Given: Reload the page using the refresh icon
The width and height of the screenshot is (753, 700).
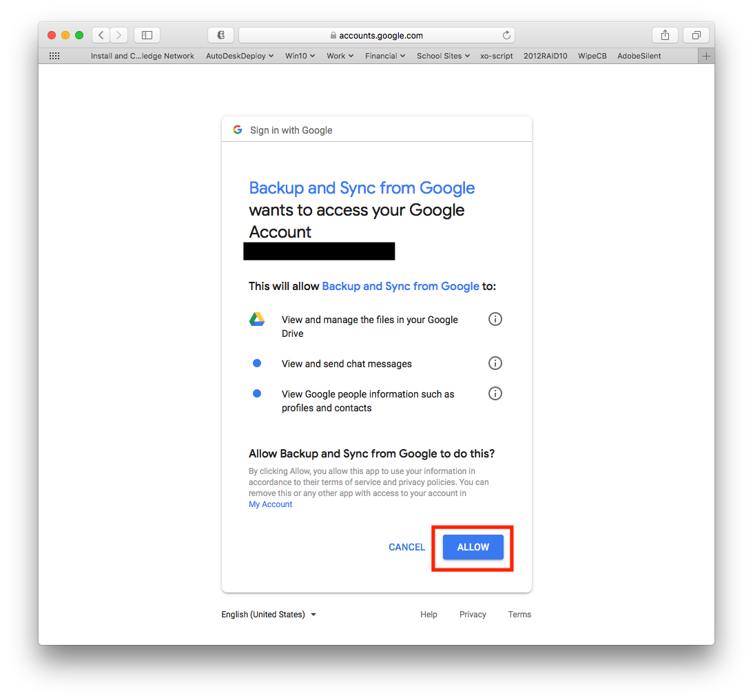Looking at the screenshot, I should coord(506,35).
